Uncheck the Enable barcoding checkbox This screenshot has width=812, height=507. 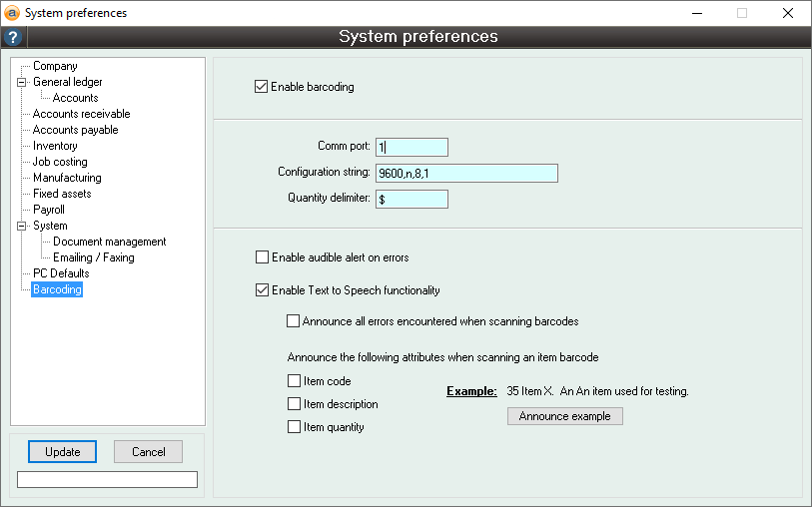pos(262,87)
